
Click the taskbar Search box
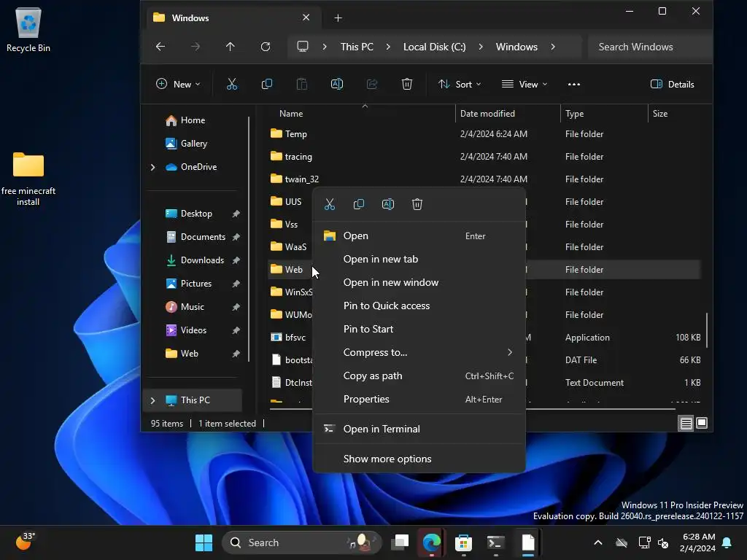click(301, 542)
